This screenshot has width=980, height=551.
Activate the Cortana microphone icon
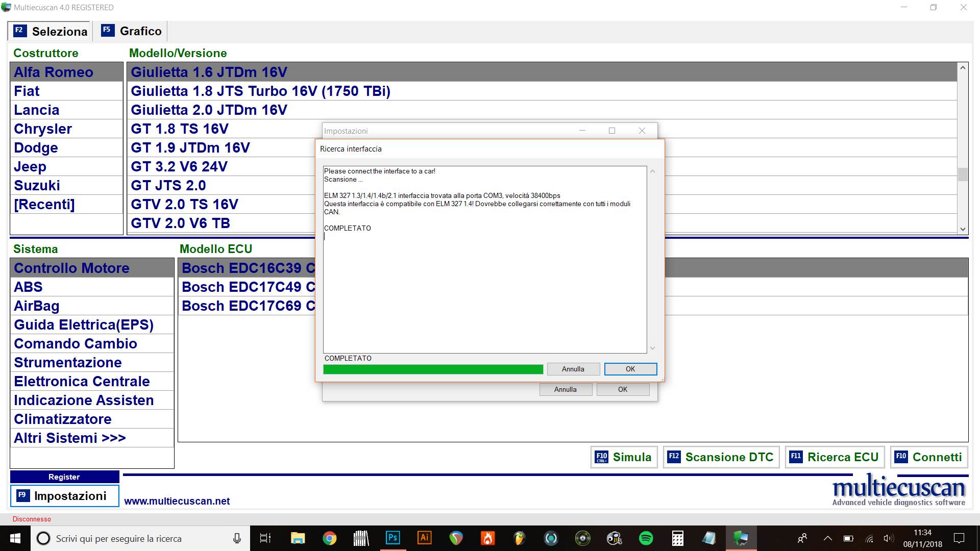point(237,538)
